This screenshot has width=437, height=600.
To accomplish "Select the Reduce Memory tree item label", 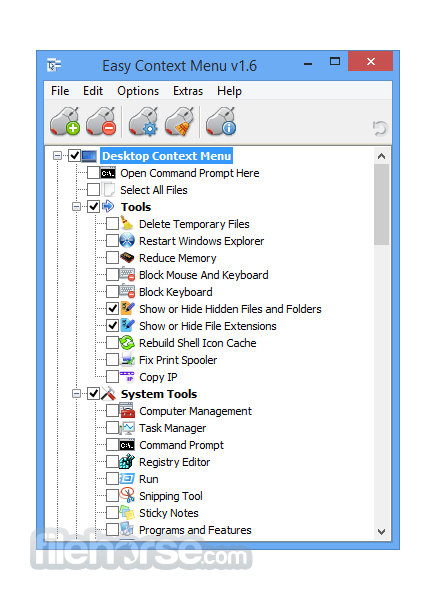I will tap(178, 258).
